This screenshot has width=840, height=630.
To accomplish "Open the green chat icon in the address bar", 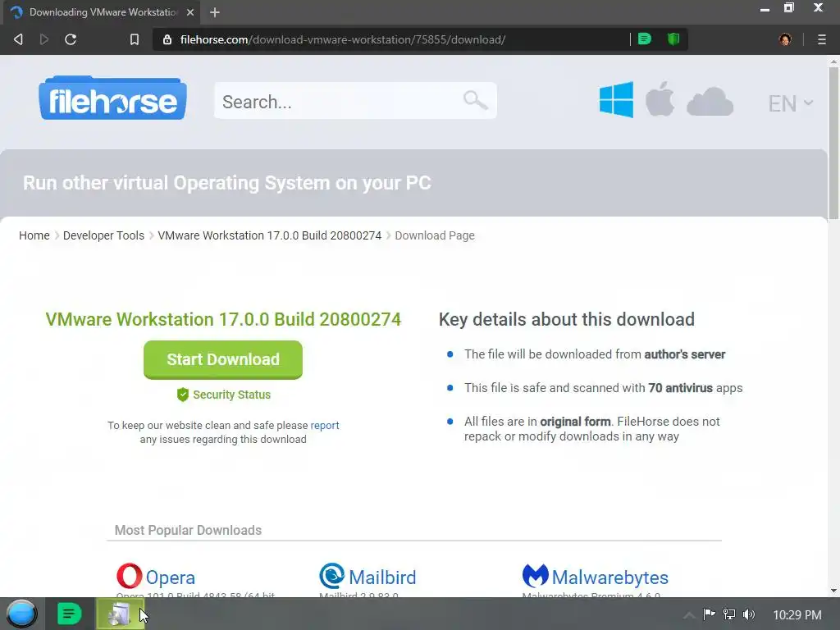I will click(645, 39).
